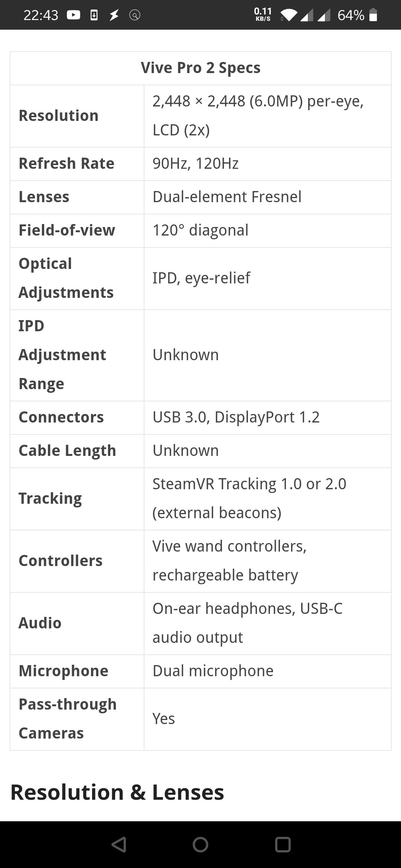The height and width of the screenshot is (868, 401).
Task: Tap the 'Resolution & Lenses' section heading
Action: [117, 792]
